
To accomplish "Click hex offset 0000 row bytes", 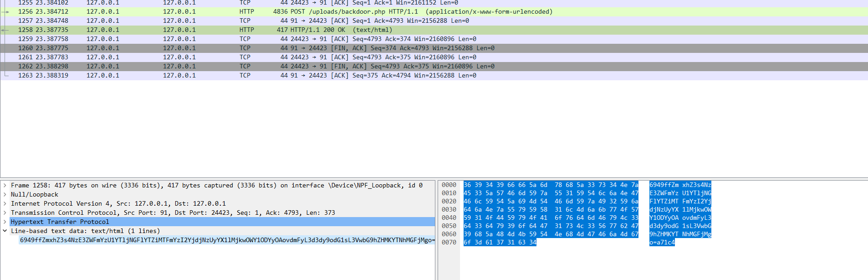I will coord(551,185).
